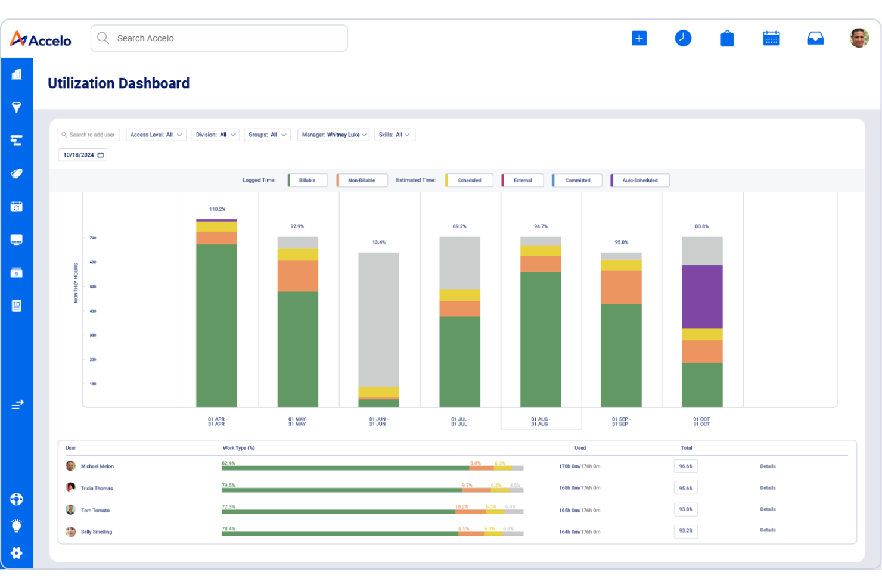Open the calendar icon in header
This screenshot has width=882, height=588.
[x=771, y=38]
